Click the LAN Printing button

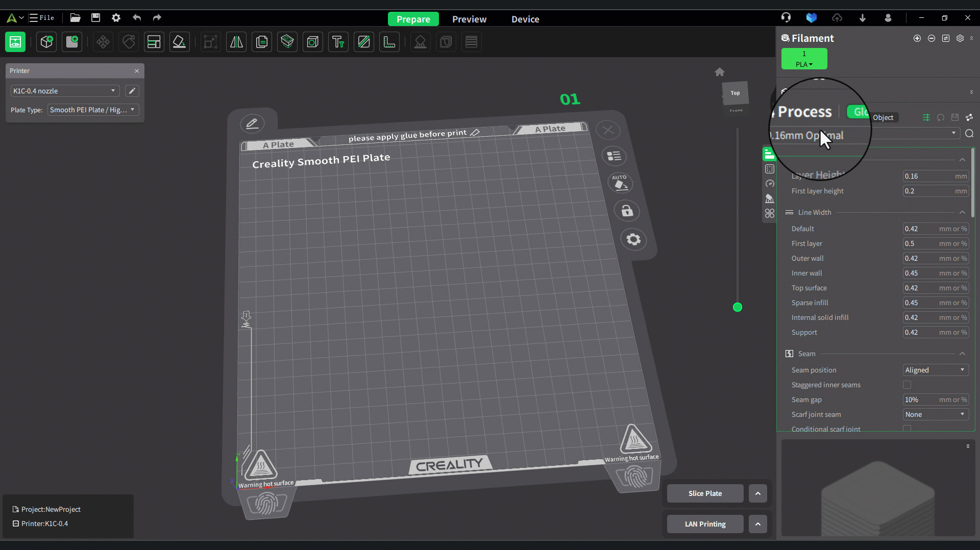(705, 524)
